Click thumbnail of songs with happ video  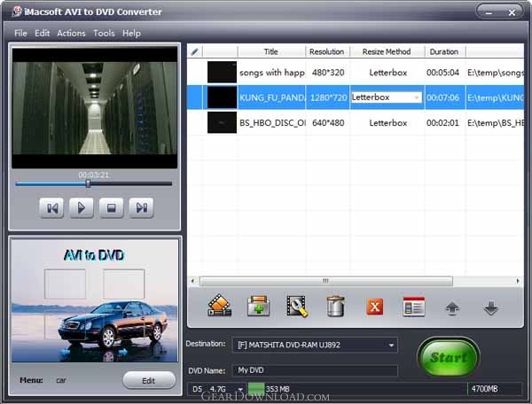[x=222, y=72]
